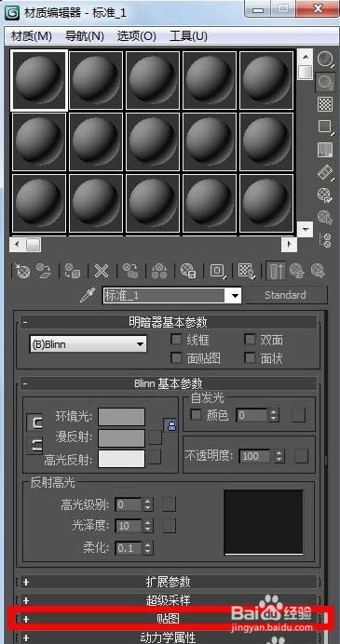Viewport: 340px width, 644px height.
Task: Expand the 动力学属性 rollout
Action: (169, 637)
